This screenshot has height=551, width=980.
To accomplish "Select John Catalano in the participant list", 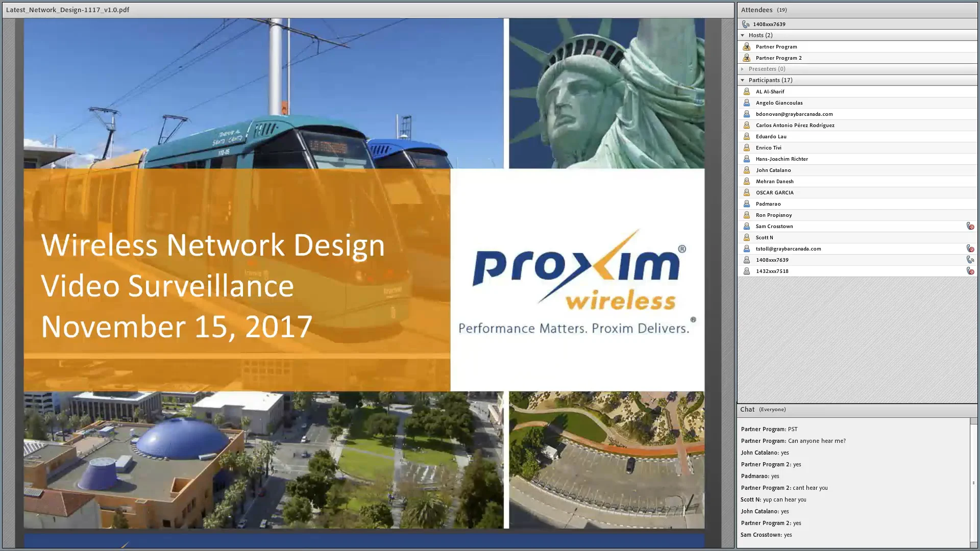I will point(773,170).
